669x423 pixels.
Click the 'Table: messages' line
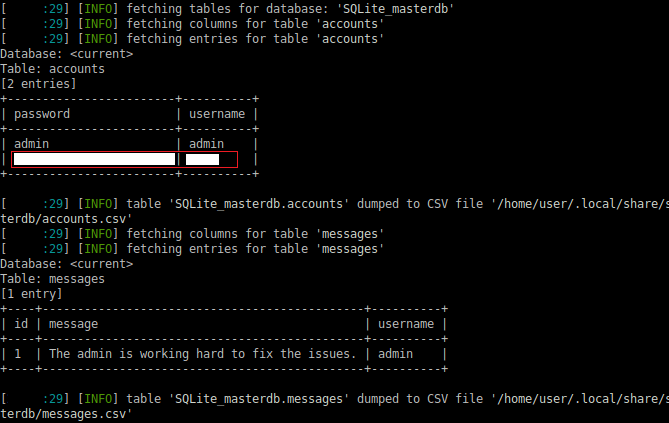pyautogui.click(x=52, y=279)
